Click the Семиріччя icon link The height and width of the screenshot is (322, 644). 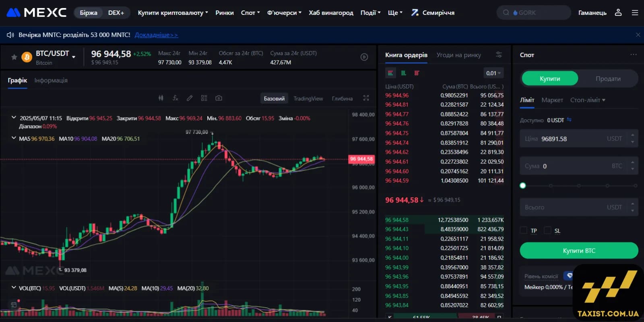(415, 12)
